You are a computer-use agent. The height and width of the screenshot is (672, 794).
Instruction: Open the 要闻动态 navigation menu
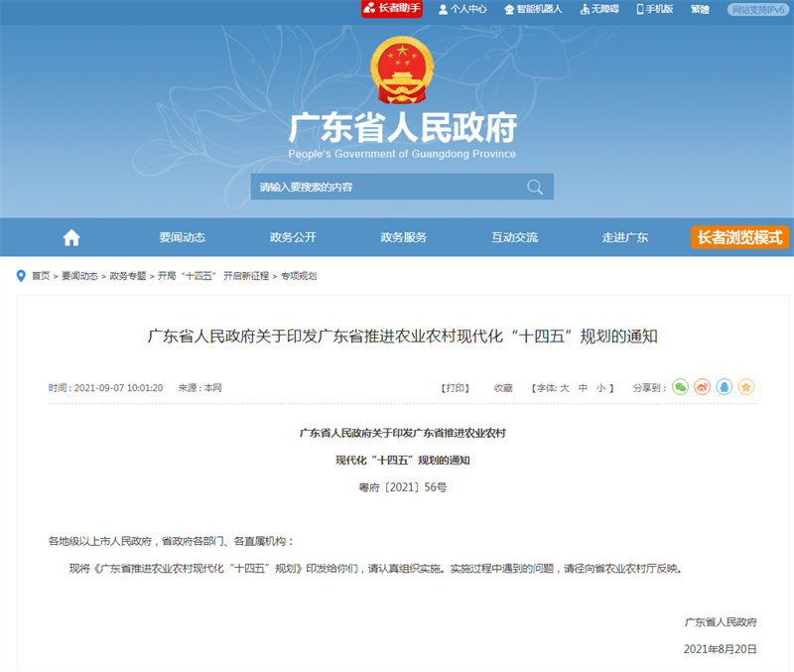click(x=182, y=238)
